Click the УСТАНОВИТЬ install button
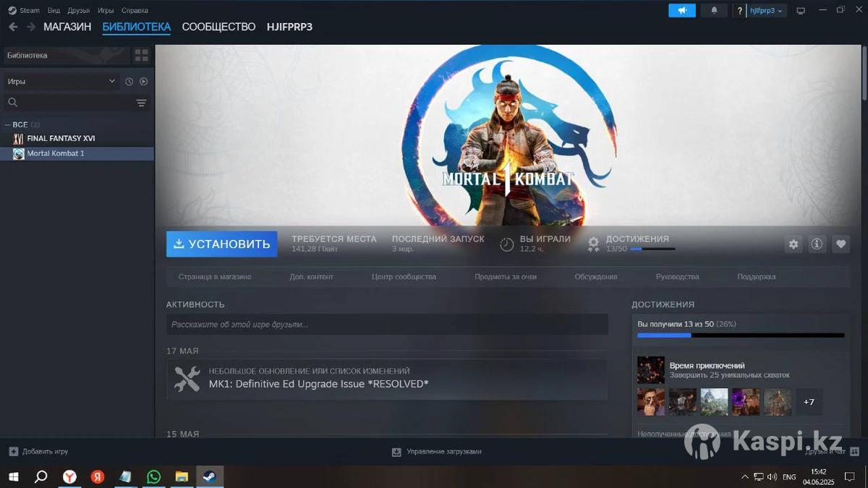Image resolution: width=868 pixels, height=488 pixels. tap(221, 244)
